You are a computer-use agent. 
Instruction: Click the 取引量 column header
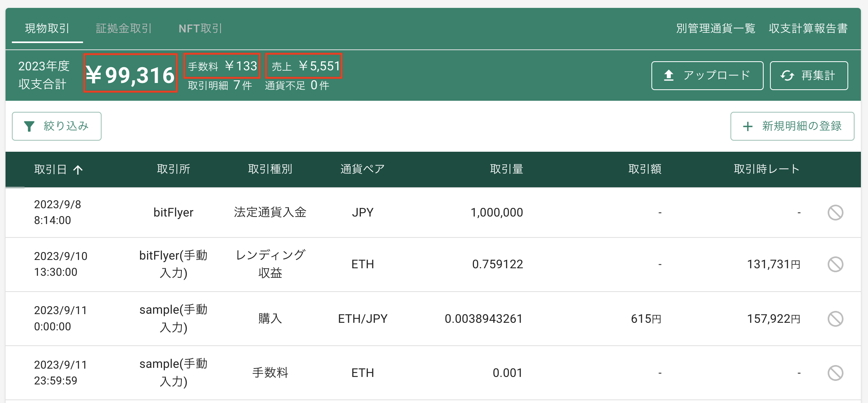coord(506,169)
